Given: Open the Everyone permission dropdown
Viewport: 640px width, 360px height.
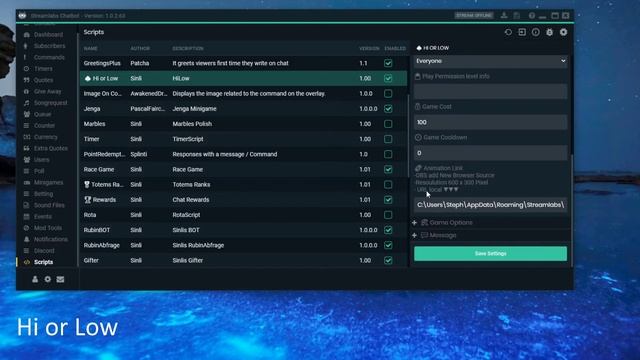Looking at the screenshot, I should 490,61.
